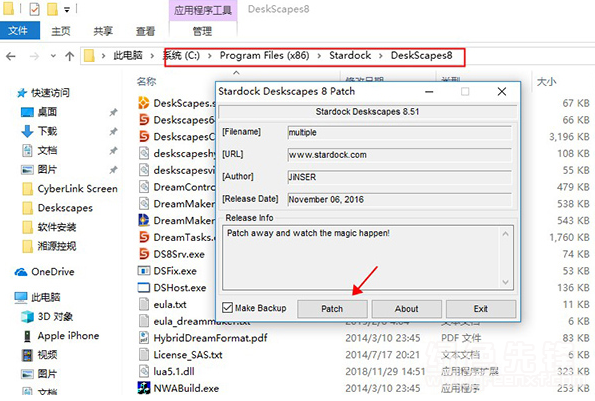Select the DSFix.exe file icon
This screenshot has width=595, height=401.
click(143, 271)
